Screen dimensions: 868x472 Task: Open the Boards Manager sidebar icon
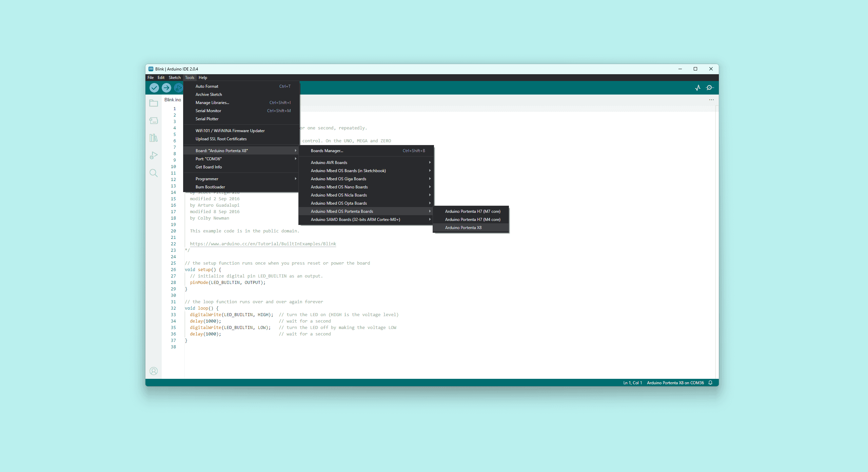pos(154,120)
